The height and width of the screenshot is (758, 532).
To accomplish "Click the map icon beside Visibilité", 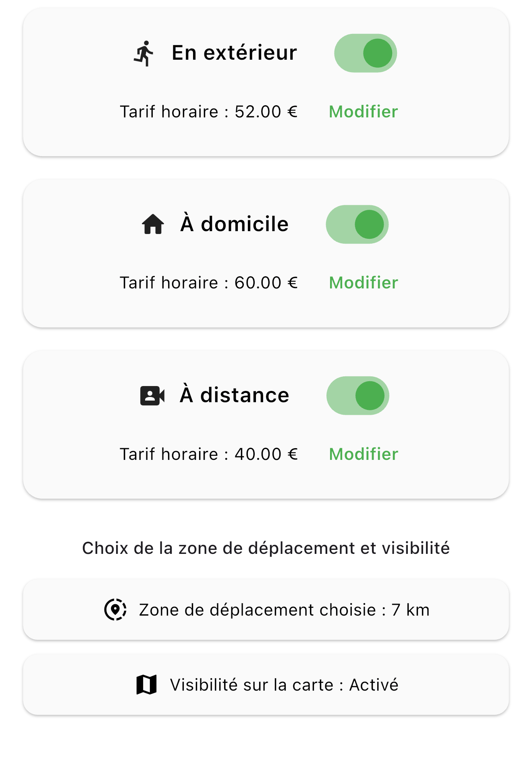I will (x=147, y=685).
